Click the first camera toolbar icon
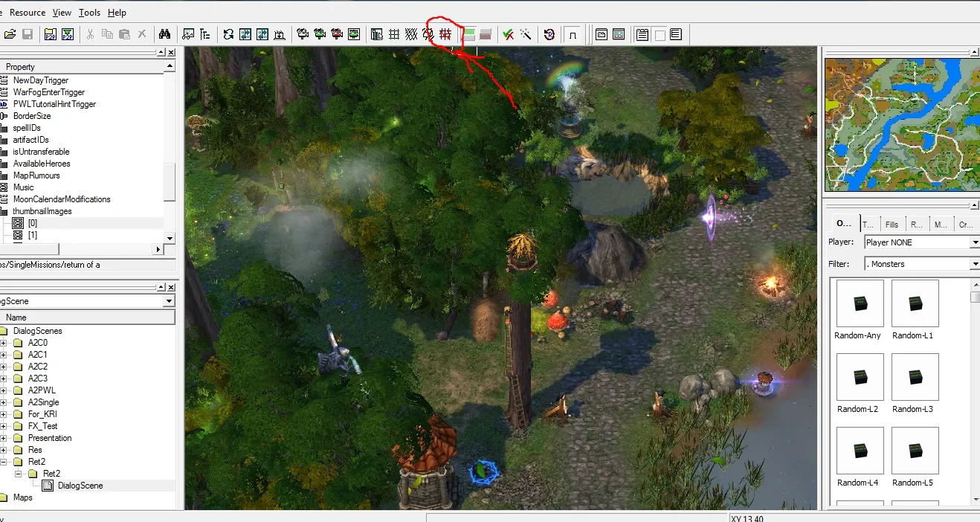Screen dimensions: 980x522 pos(303,34)
